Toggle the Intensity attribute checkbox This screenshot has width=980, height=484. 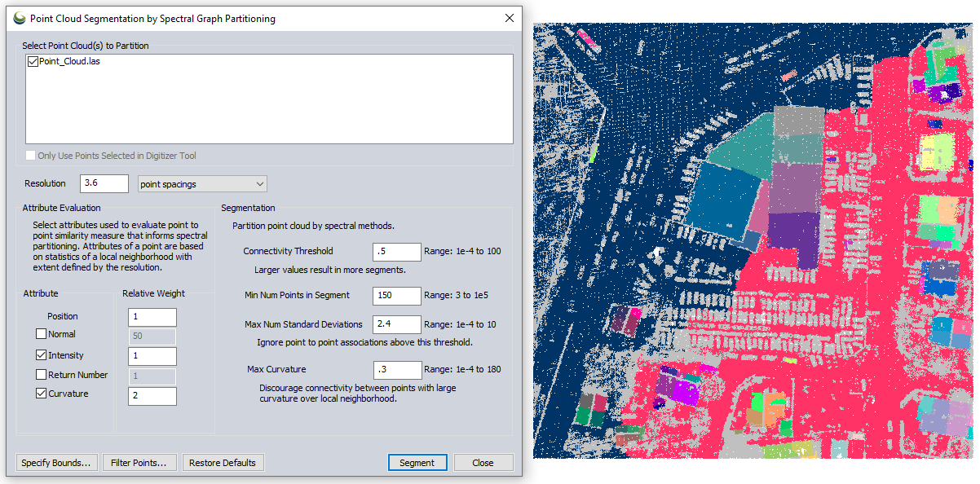(x=41, y=355)
